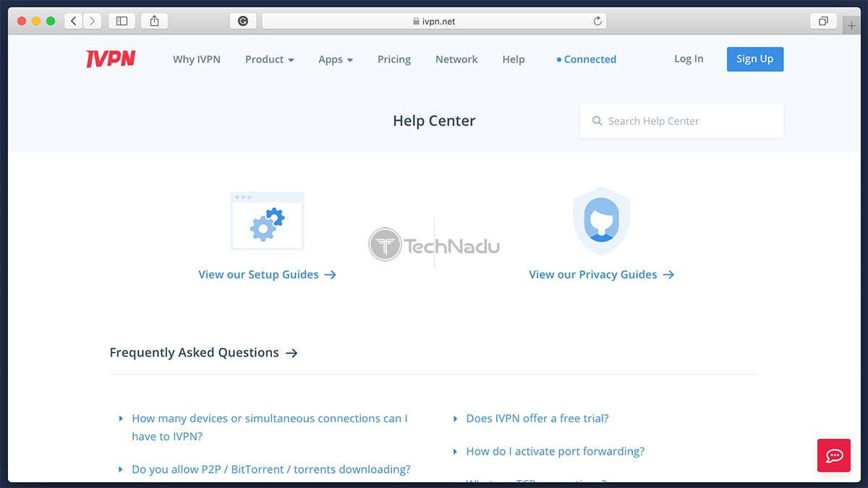This screenshot has width=868, height=488.
Task: Click the padlock icon in address bar
Action: (416, 22)
